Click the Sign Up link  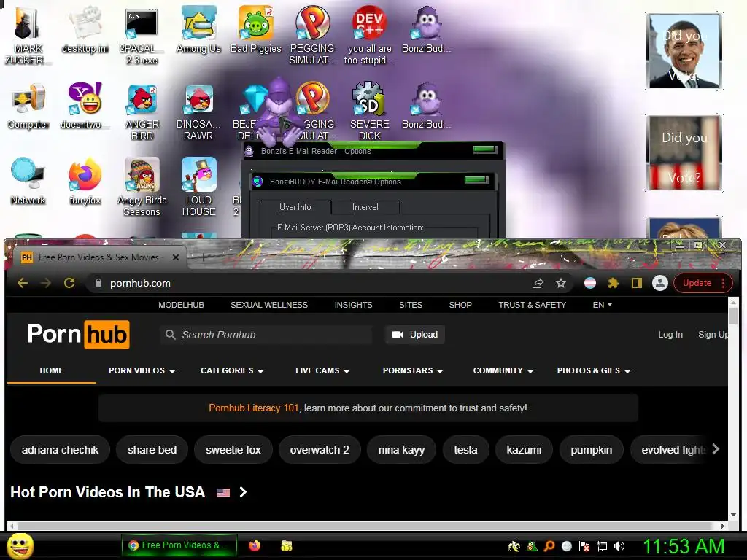[713, 335]
